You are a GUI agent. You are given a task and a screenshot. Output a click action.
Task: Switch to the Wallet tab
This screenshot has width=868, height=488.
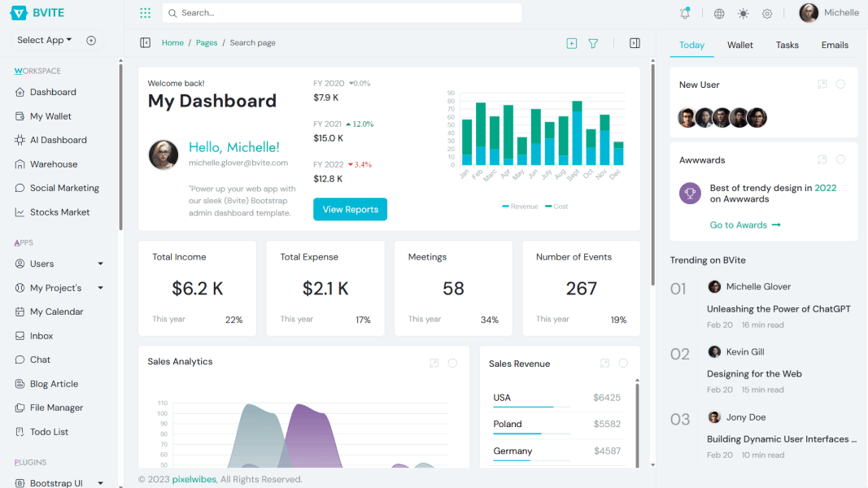[x=739, y=45]
